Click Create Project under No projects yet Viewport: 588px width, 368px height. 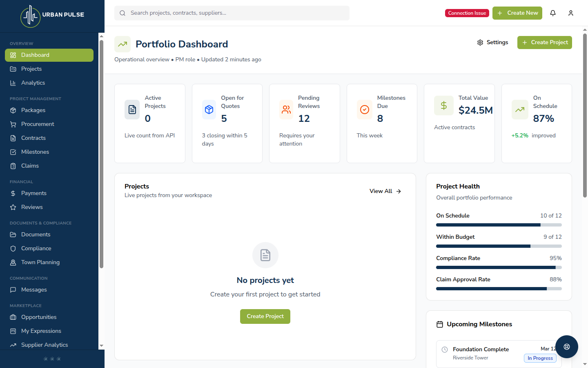265,316
